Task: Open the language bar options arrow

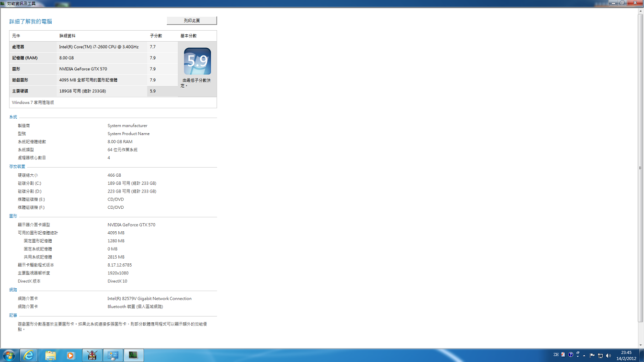Action: (578, 356)
